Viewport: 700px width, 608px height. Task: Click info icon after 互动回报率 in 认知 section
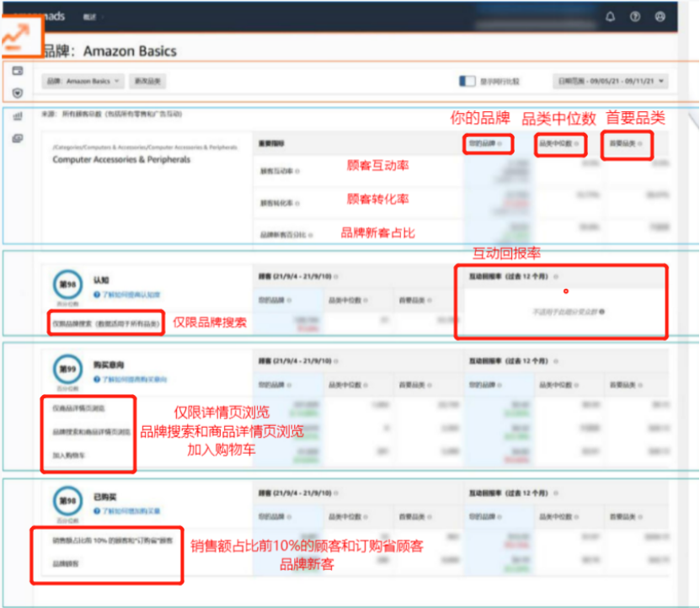pos(556,277)
